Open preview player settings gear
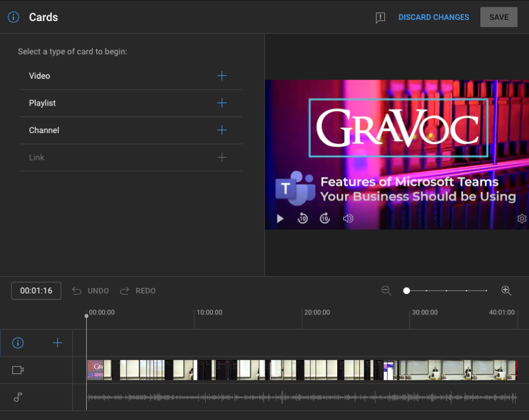 coord(522,219)
